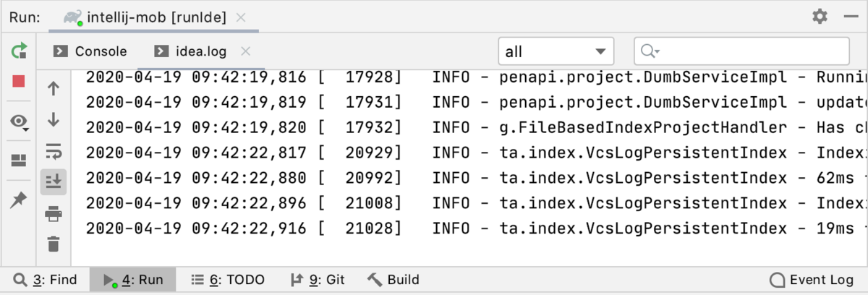Clear all log output with trash icon
The height and width of the screenshot is (295, 868).
(x=54, y=244)
